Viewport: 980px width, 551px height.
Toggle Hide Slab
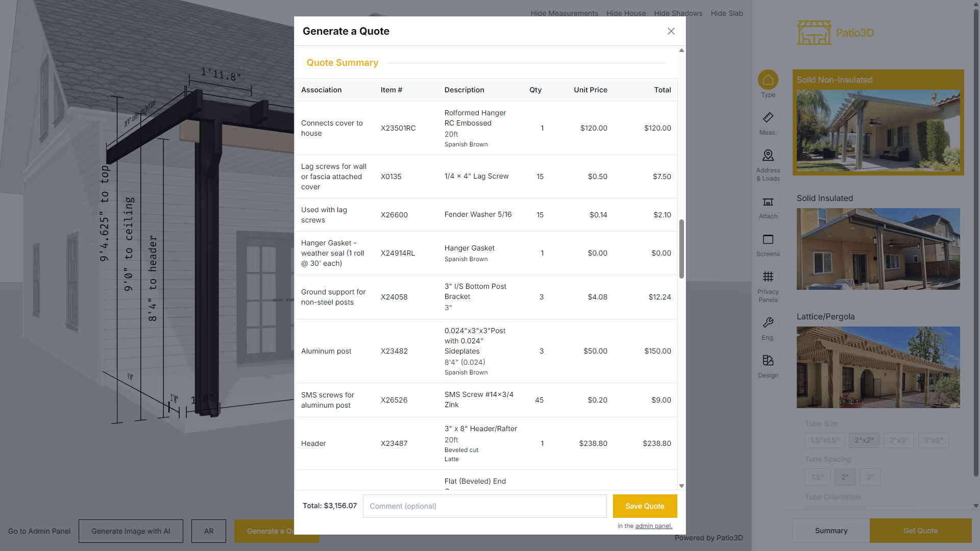(x=726, y=13)
